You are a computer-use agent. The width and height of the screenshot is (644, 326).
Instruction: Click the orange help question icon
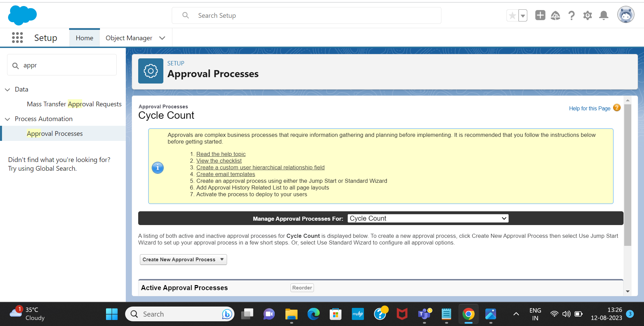point(617,108)
